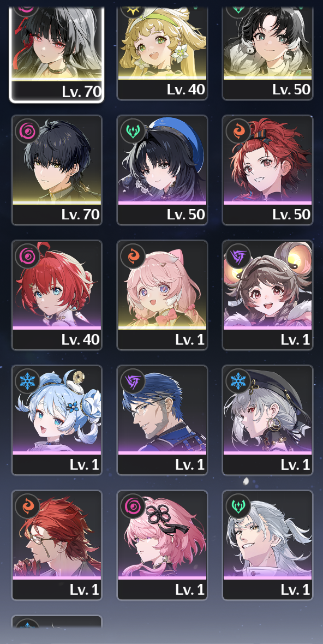Screen dimensions: 323x644
Task: Select the blue-haired bearded man with glasses
Action: (162, 420)
